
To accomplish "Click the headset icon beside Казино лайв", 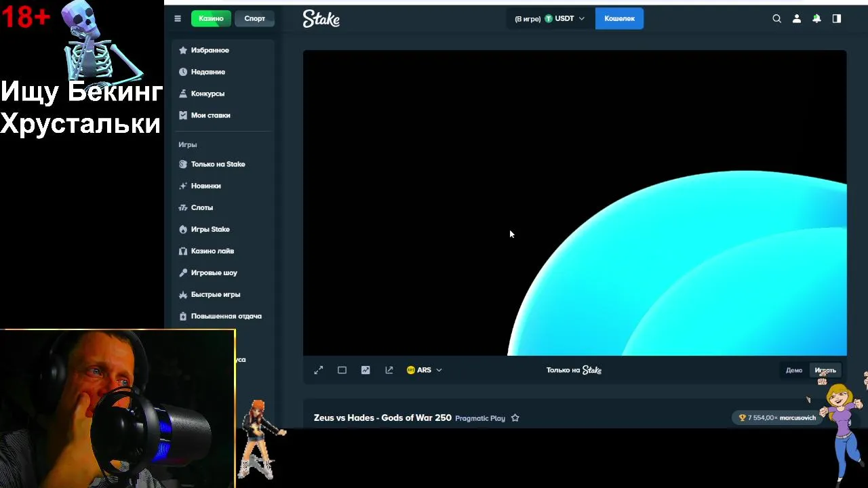I will (183, 251).
